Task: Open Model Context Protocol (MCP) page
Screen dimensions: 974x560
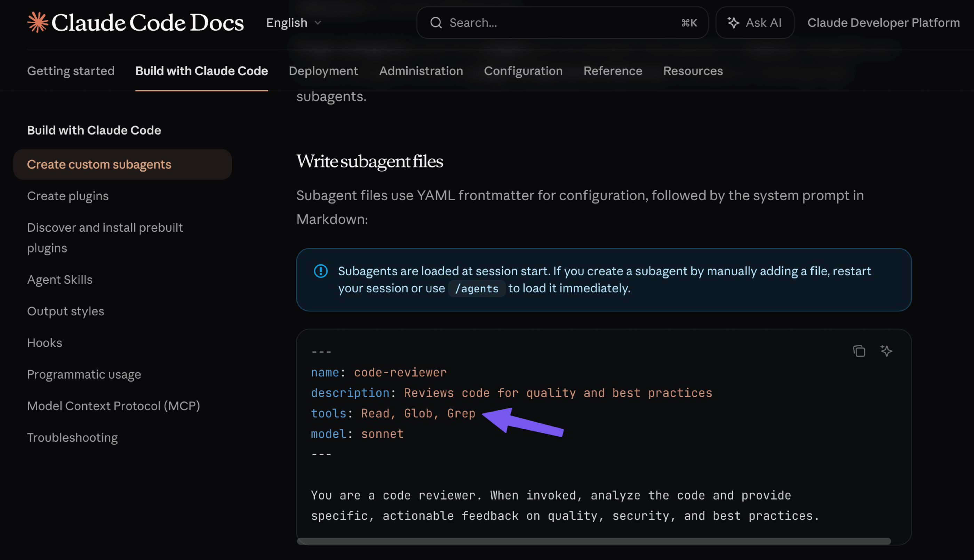Action: pyautogui.click(x=113, y=406)
